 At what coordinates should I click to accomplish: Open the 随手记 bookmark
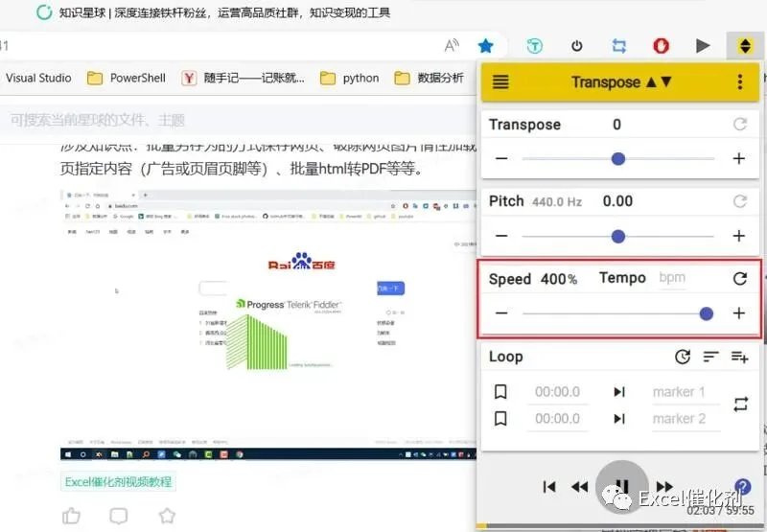coord(243,78)
